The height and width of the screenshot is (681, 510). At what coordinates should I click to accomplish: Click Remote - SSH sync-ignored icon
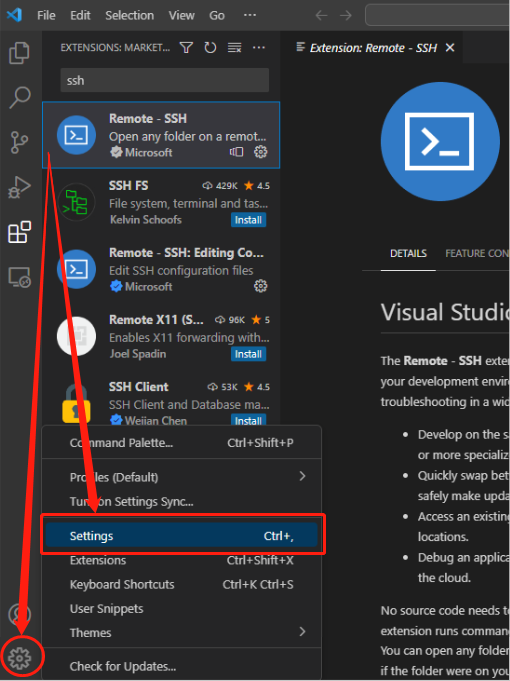(236, 152)
